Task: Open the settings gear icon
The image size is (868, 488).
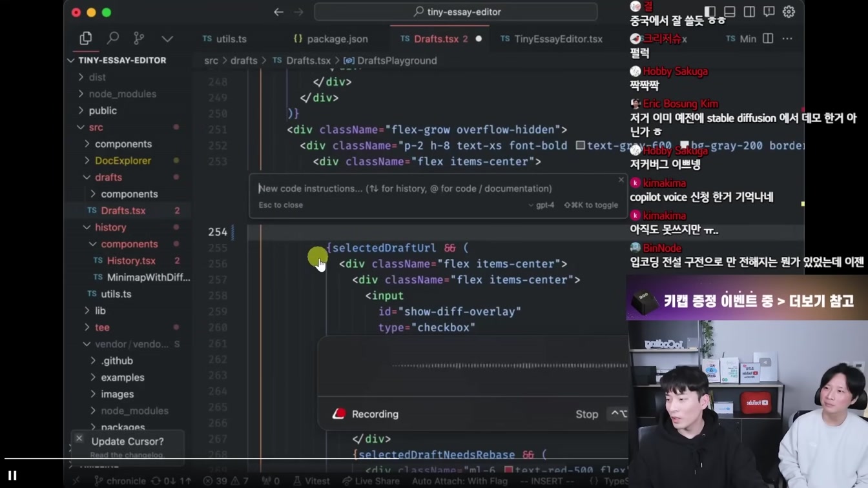Action: point(789,12)
